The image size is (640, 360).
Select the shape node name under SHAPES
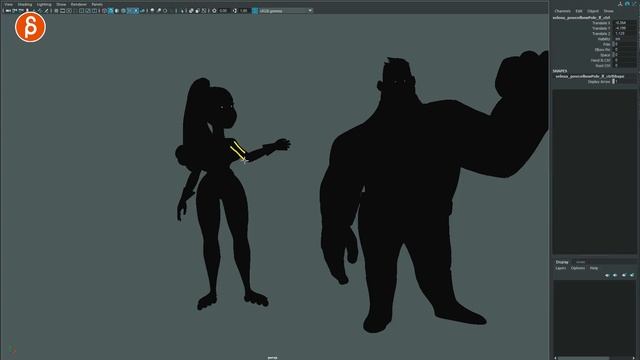[589, 76]
